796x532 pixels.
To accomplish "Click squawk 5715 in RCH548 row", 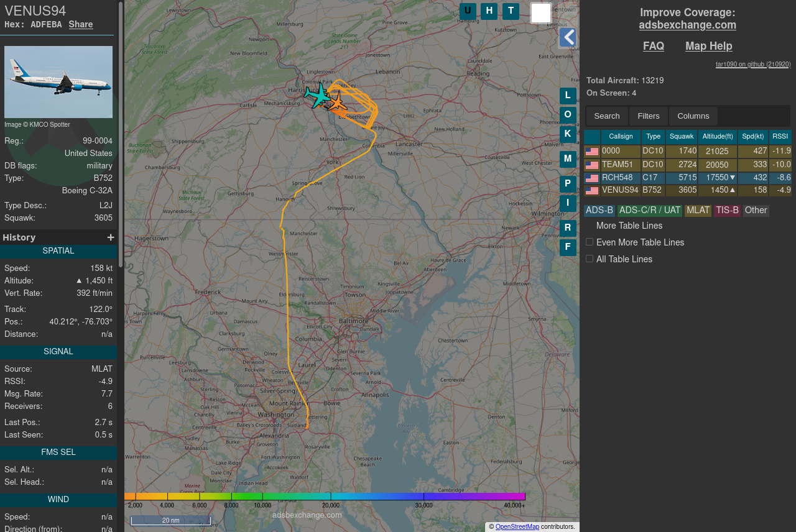I will pyautogui.click(x=682, y=178).
